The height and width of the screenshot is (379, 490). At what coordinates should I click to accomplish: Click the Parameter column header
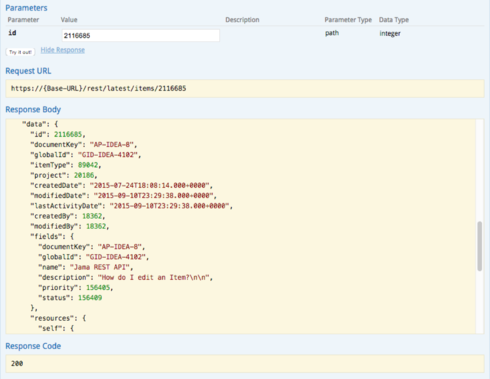click(x=23, y=20)
